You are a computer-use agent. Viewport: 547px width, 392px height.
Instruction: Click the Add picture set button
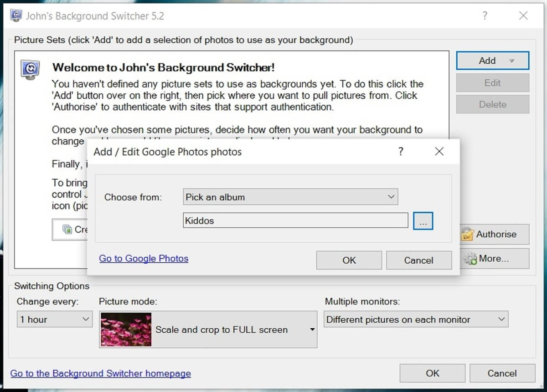click(x=492, y=61)
